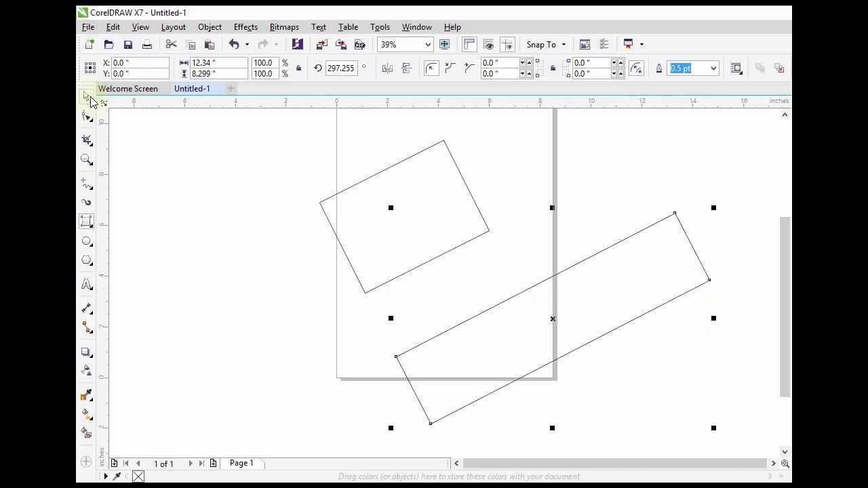Save the document using the floppy disk icon
Screen dimensions: 868x488
(127, 45)
